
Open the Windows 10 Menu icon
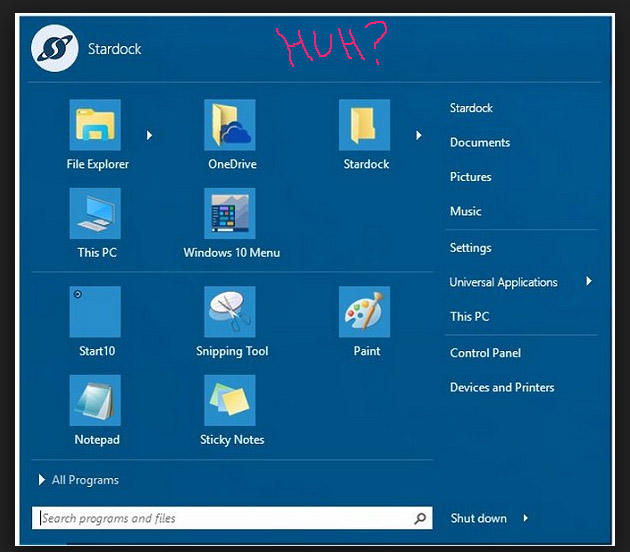[x=229, y=213]
